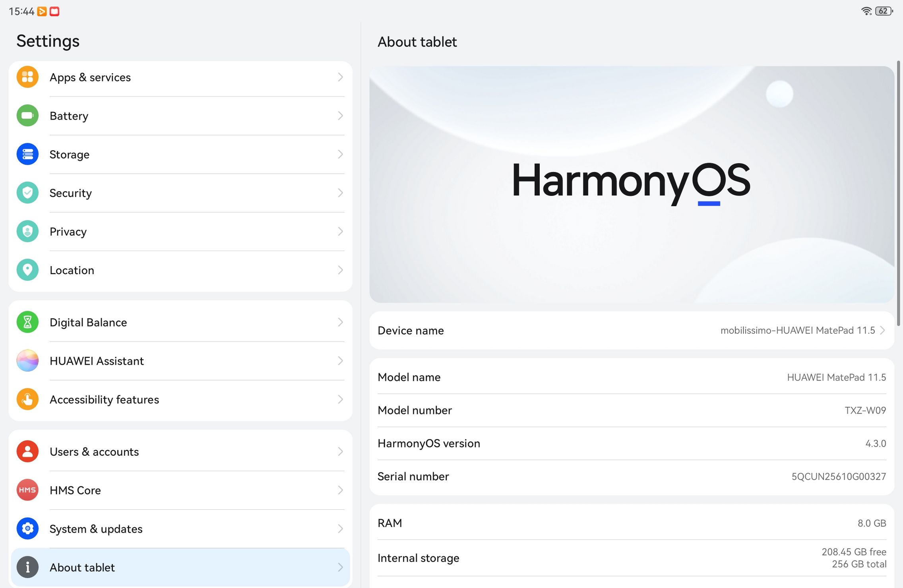
Task: Tap the Apps & services label text
Action: [90, 77]
